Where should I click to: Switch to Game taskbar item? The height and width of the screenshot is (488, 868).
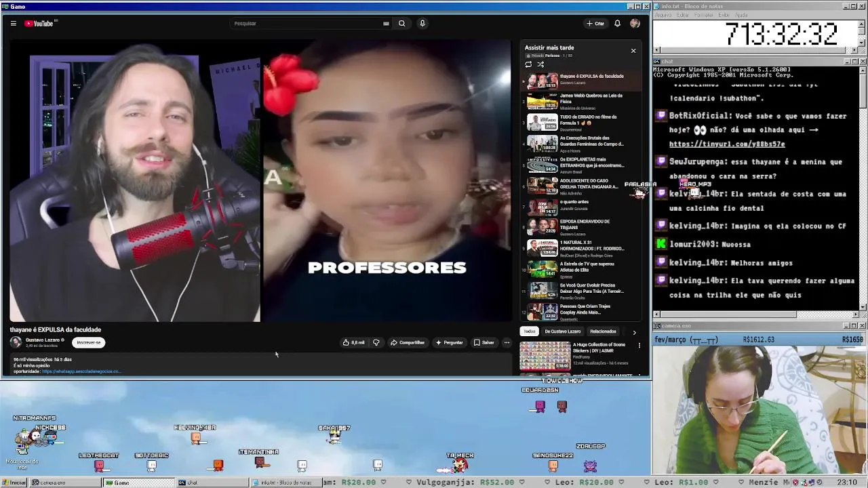[139, 483]
